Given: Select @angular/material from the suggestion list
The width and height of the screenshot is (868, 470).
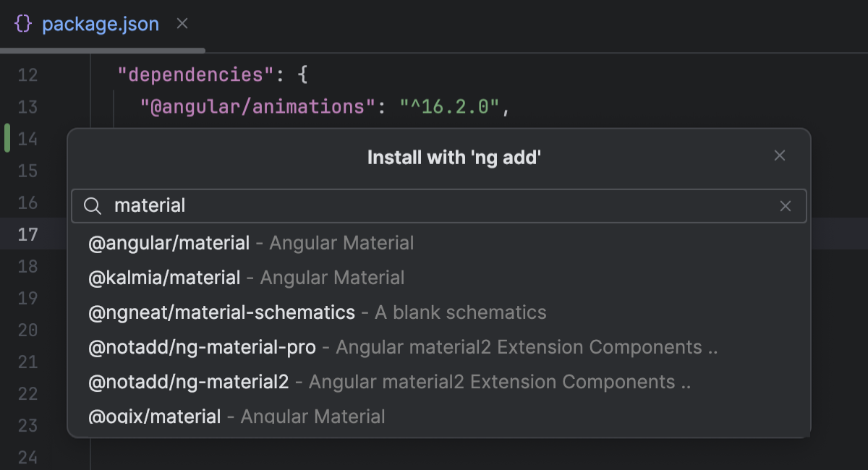Looking at the screenshot, I should point(169,243).
